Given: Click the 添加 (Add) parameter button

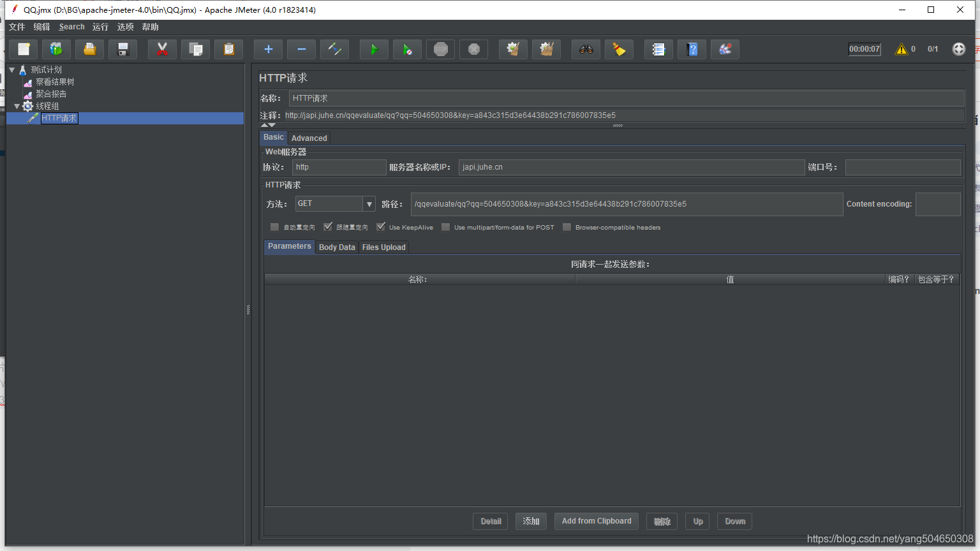Looking at the screenshot, I should tap(531, 521).
